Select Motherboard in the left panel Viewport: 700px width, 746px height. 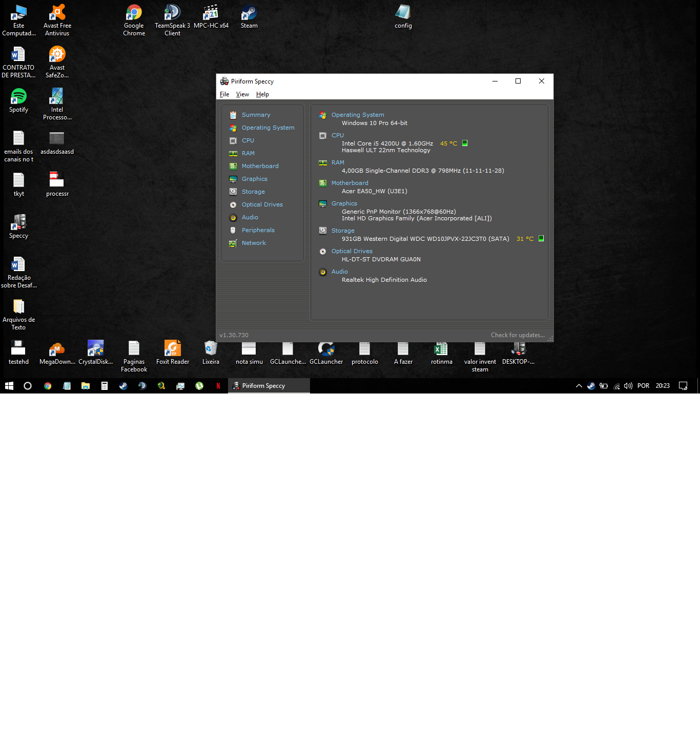[260, 166]
